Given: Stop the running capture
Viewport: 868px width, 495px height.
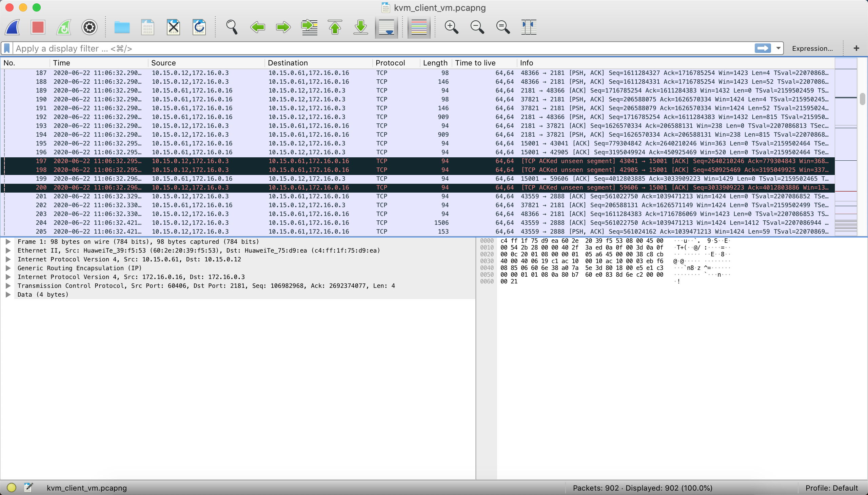Looking at the screenshot, I should tap(37, 27).
